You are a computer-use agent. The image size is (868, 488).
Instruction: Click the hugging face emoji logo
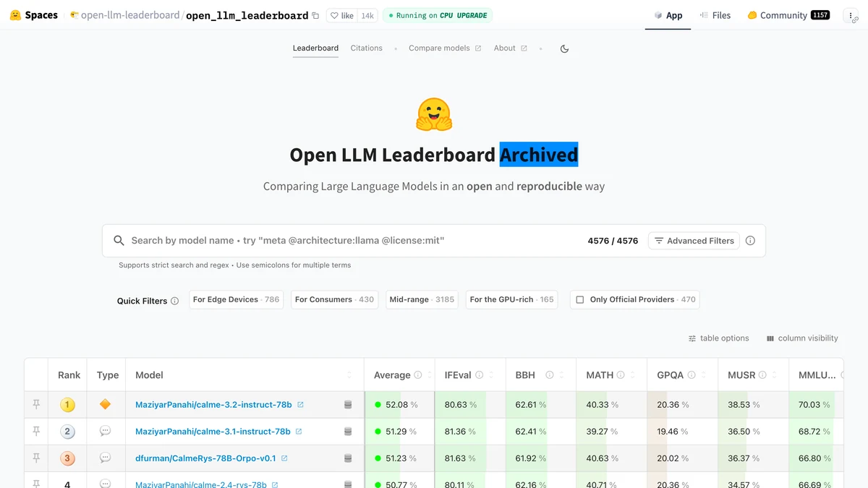click(x=434, y=114)
